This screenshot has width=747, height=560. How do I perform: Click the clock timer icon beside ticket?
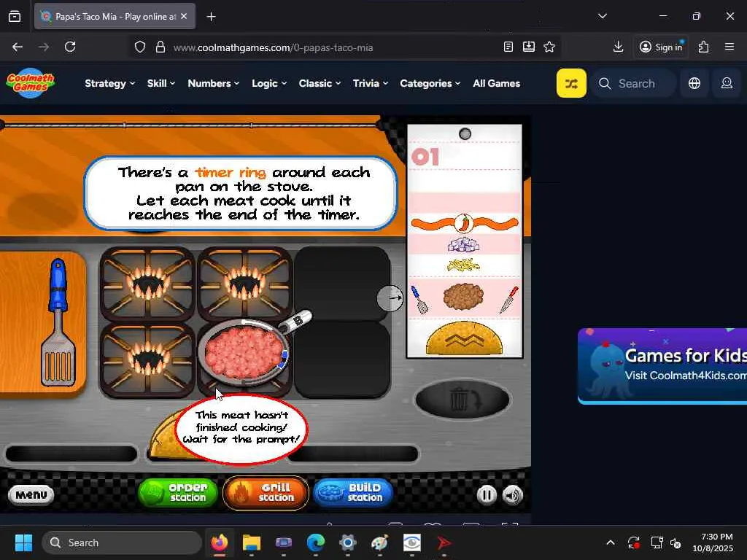point(390,298)
